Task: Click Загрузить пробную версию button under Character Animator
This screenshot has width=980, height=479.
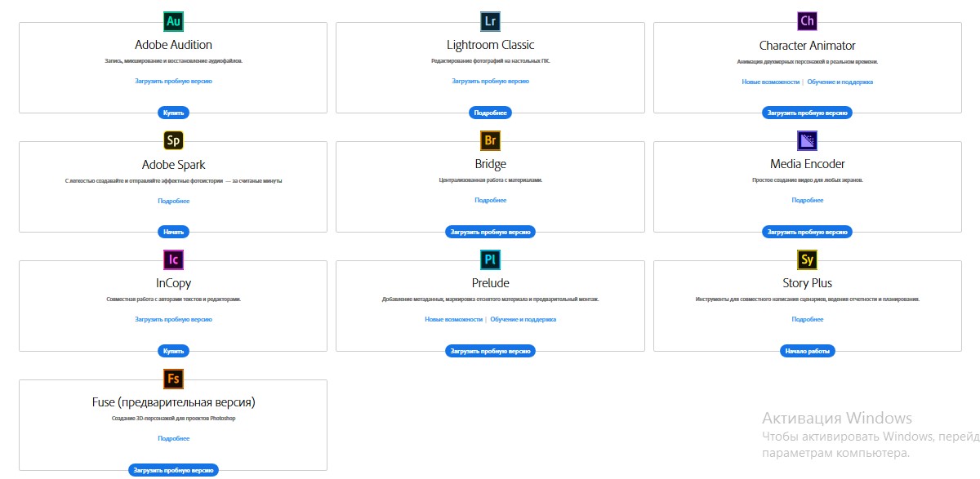Action: pyautogui.click(x=807, y=113)
